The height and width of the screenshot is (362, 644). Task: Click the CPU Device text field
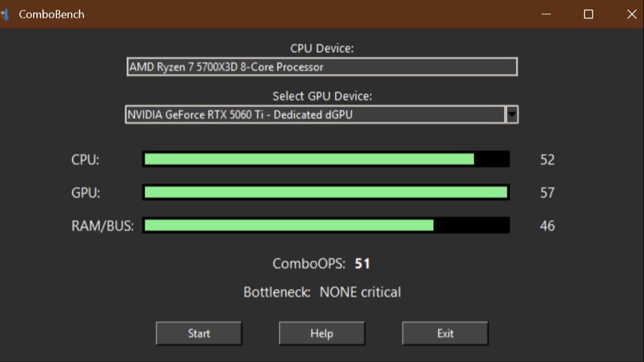pyautogui.click(x=322, y=67)
